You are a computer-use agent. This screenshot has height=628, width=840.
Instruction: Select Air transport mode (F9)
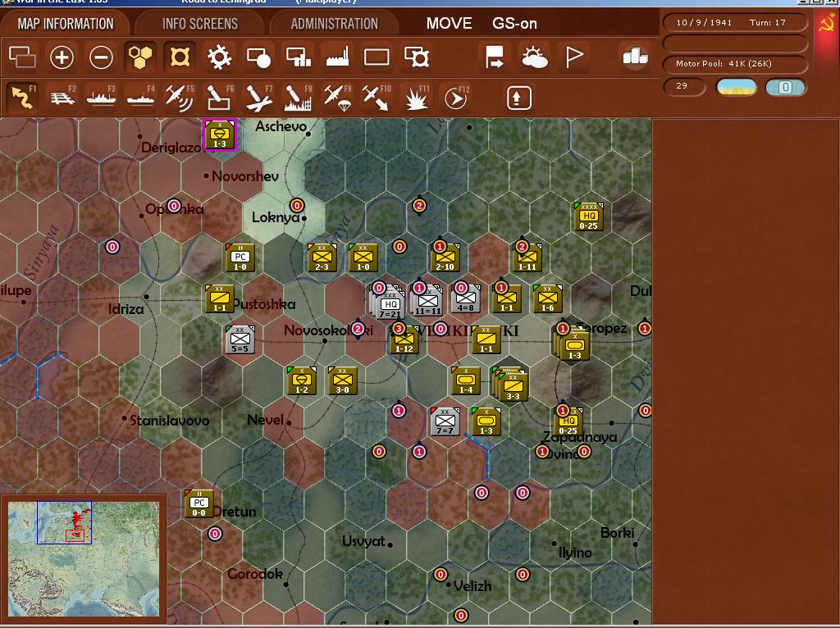pyautogui.click(x=337, y=98)
